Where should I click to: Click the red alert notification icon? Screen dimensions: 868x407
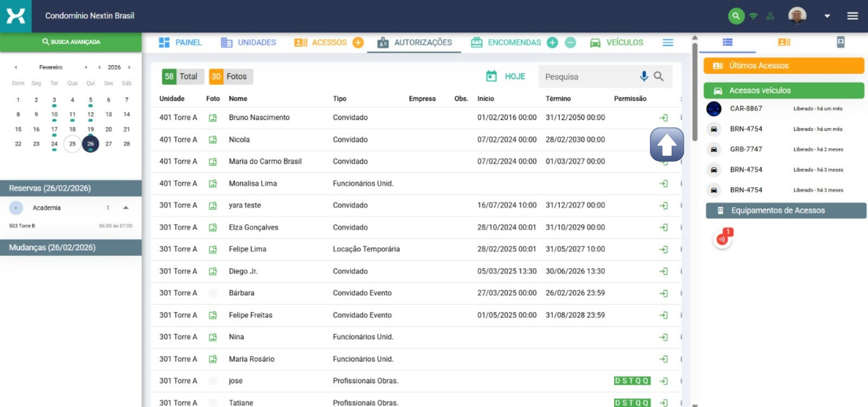(722, 239)
